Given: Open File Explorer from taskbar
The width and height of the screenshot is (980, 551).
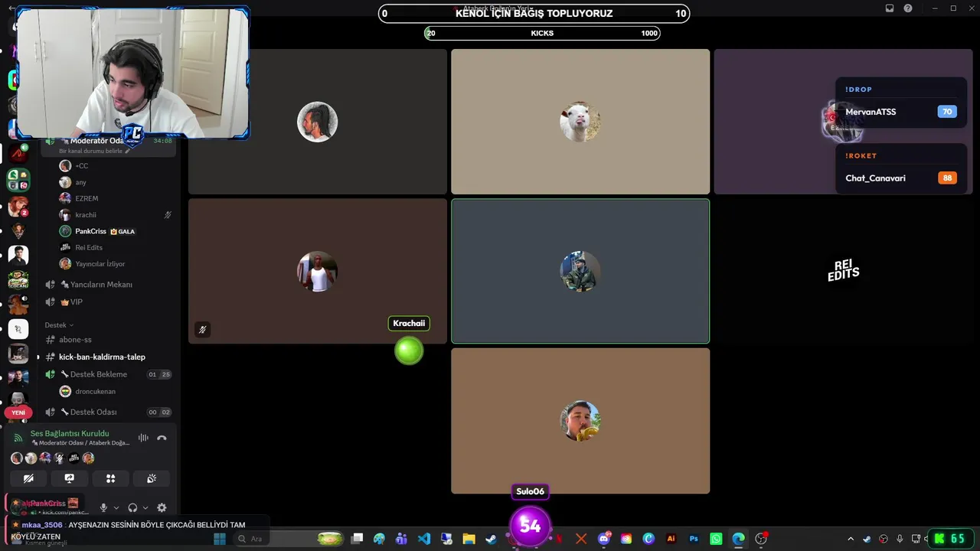Looking at the screenshot, I should [x=469, y=539].
